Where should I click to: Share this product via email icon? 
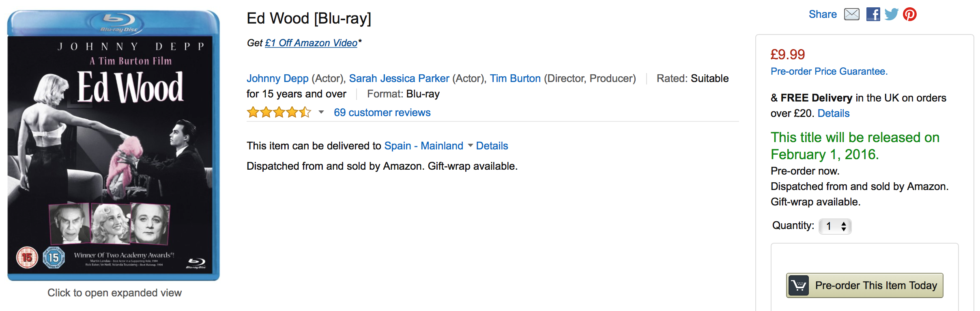tap(851, 14)
